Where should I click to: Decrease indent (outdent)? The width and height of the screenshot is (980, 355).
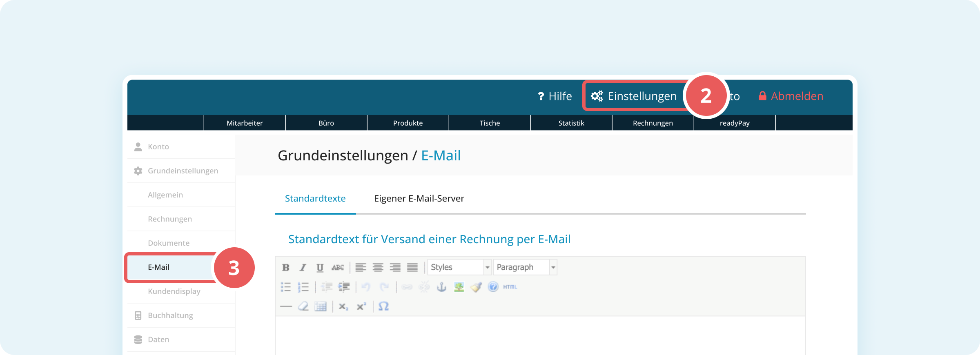point(326,287)
